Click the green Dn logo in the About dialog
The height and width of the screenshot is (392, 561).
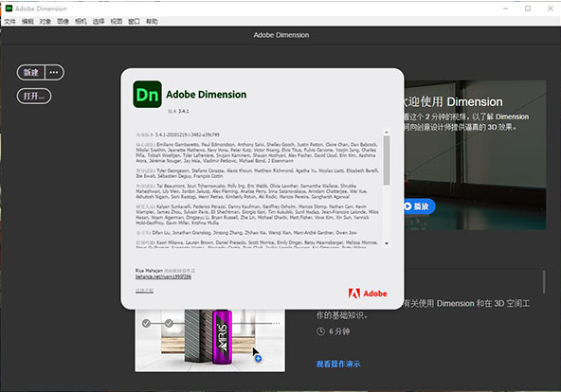click(147, 95)
